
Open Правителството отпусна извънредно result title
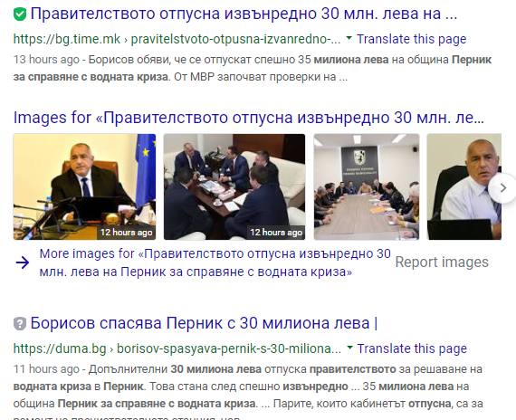point(244,14)
